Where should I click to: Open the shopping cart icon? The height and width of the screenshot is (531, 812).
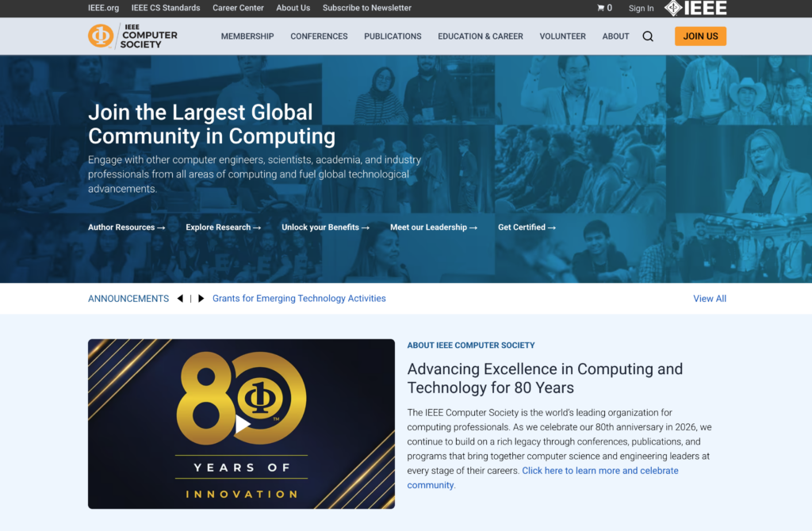click(x=601, y=8)
